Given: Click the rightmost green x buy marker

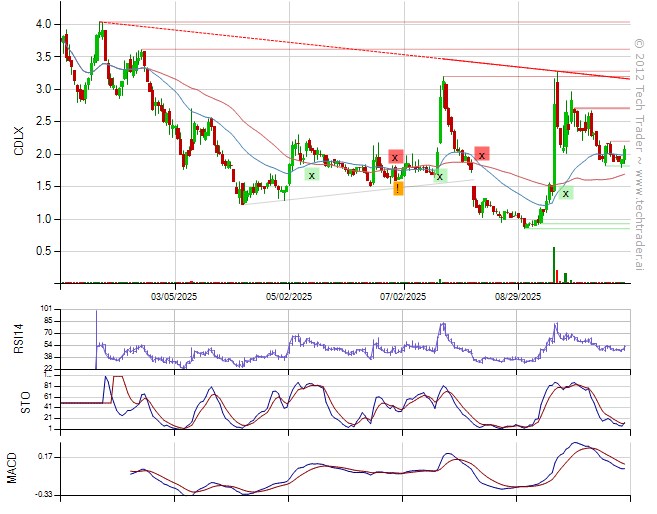Looking at the screenshot, I should pos(566,193).
